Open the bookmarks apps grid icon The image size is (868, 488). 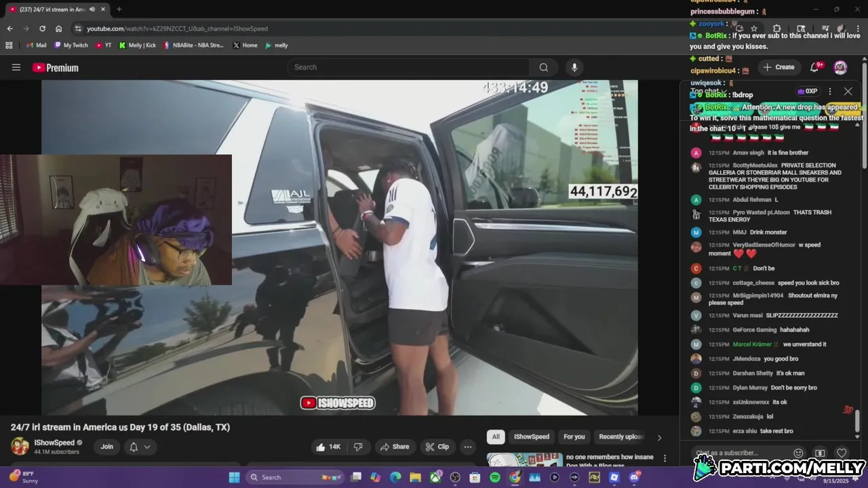pyautogui.click(x=9, y=45)
